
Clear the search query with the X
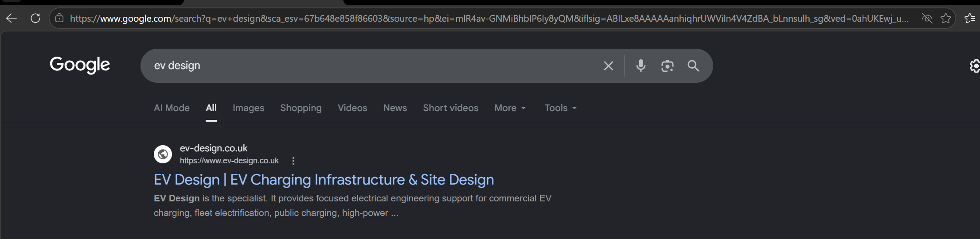click(609, 66)
